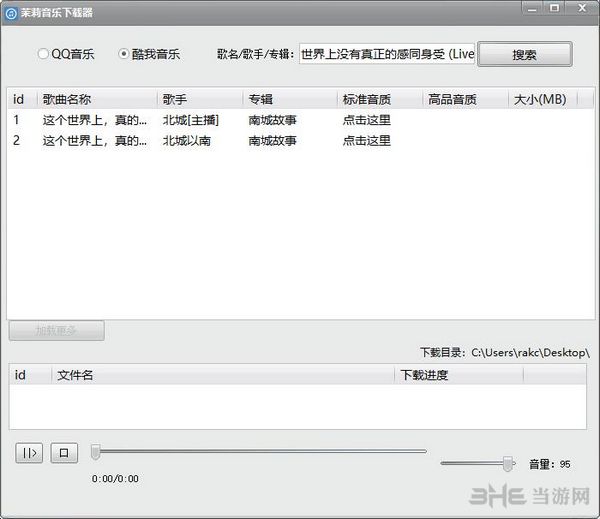The height and width of the screenshot is (519, 600).
Task: Click the id header in results table
Action: 22,100
